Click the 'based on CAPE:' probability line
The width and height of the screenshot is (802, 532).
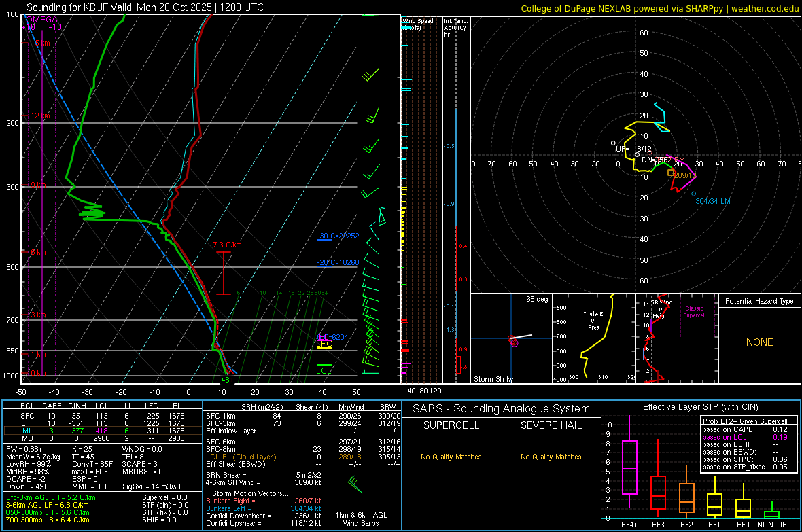(x=745, y=429)
